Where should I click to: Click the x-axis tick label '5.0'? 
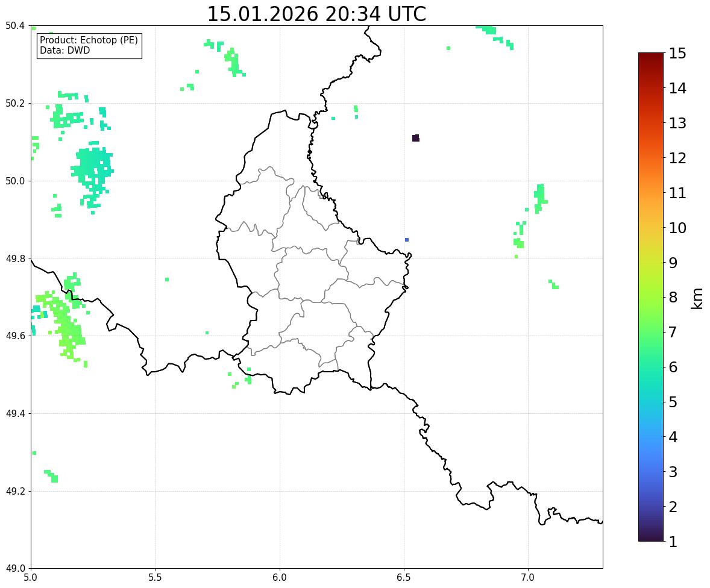tap(31, 578)
